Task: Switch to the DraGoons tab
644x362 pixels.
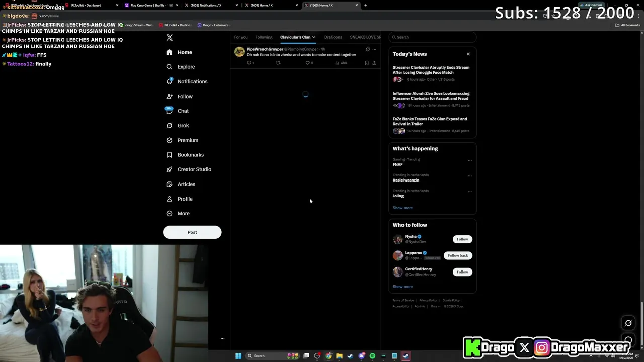Action: 333,37
